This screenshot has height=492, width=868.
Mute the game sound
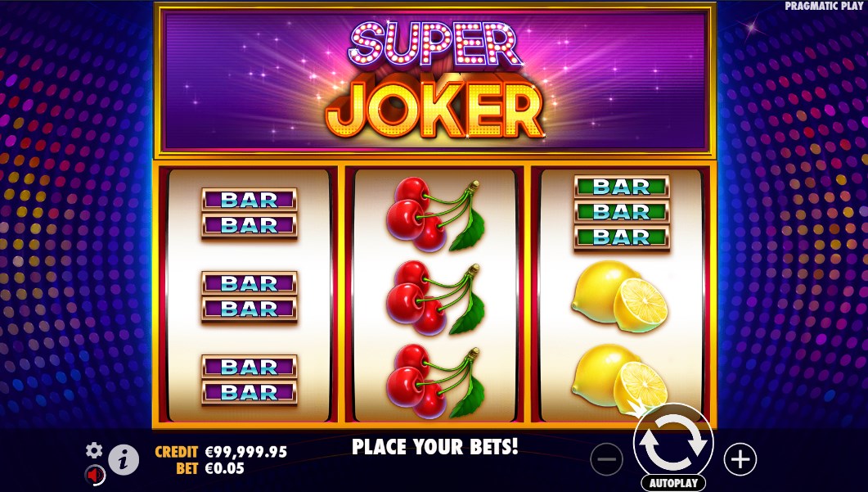point(95,475)
